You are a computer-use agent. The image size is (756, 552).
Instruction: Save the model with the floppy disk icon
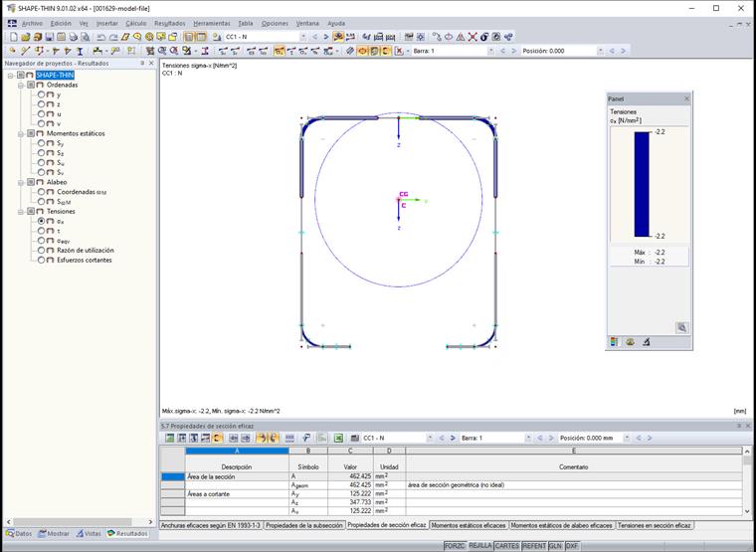(49, 37)
